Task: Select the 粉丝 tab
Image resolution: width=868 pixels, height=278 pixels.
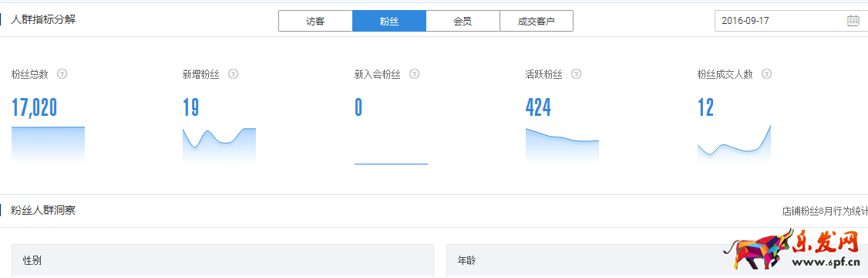Action: (x=389, y=21)
